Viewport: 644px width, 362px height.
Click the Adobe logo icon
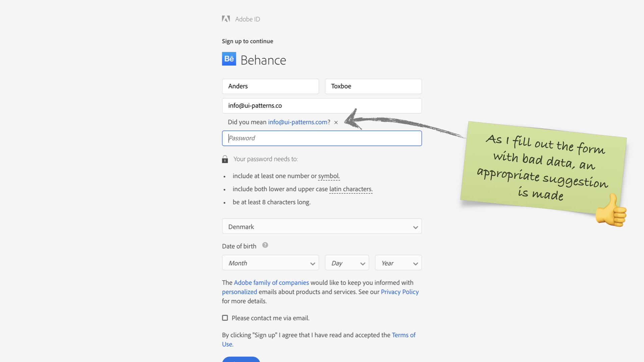pyautogui.click(x=226, y=19)
